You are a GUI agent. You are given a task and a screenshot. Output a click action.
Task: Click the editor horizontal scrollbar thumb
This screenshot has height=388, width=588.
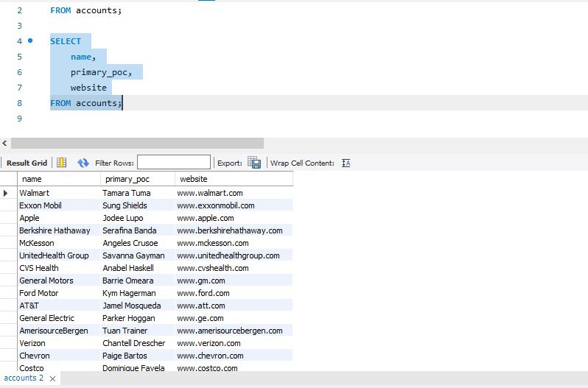point(137,143)
